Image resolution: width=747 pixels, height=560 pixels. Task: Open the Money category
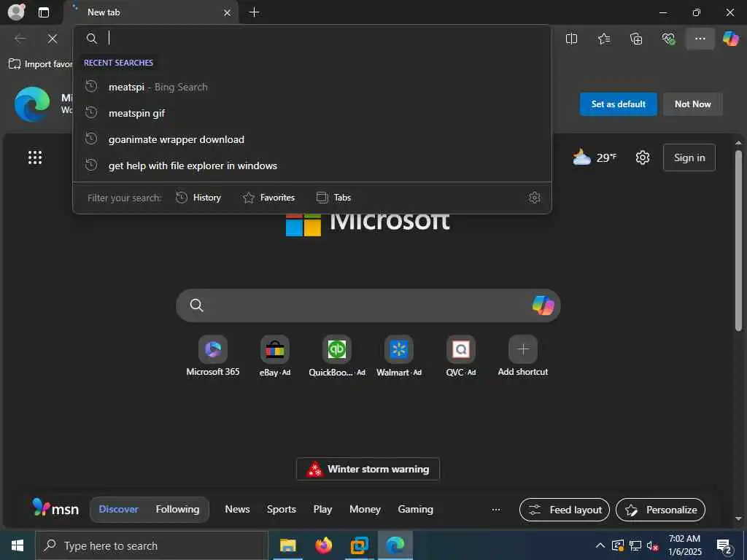(x=365, y=509)
